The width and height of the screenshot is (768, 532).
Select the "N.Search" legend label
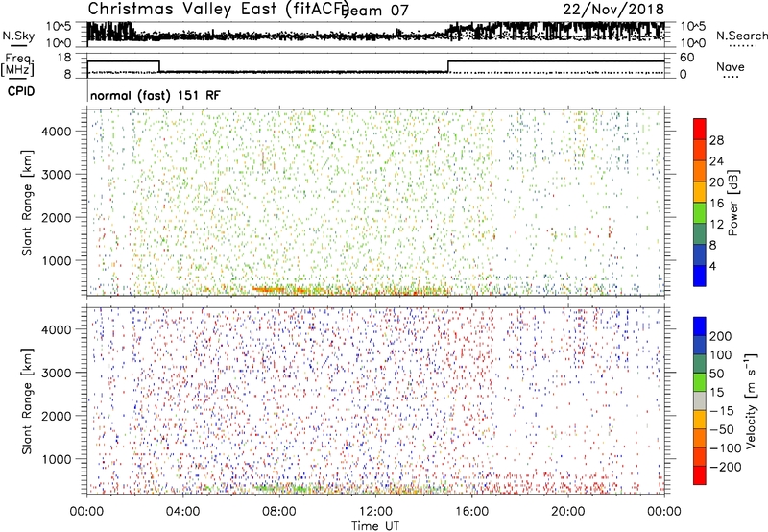(x=741, y=36)
